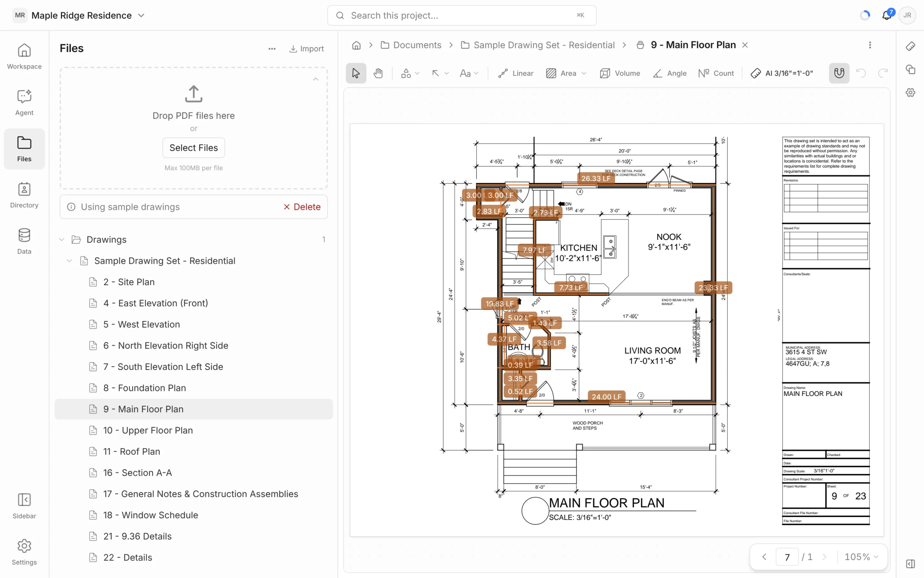Select the Count tool
The image size is (924, 578).
(716, 73)
